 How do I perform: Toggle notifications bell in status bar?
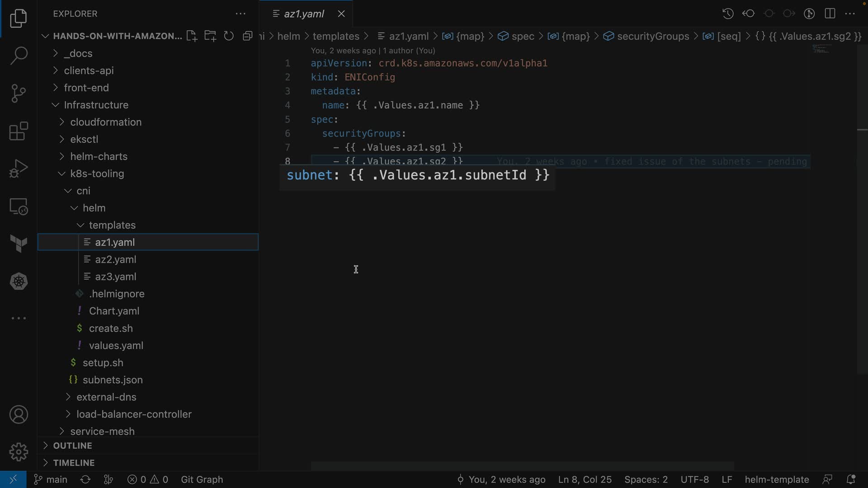pos(851,479)
